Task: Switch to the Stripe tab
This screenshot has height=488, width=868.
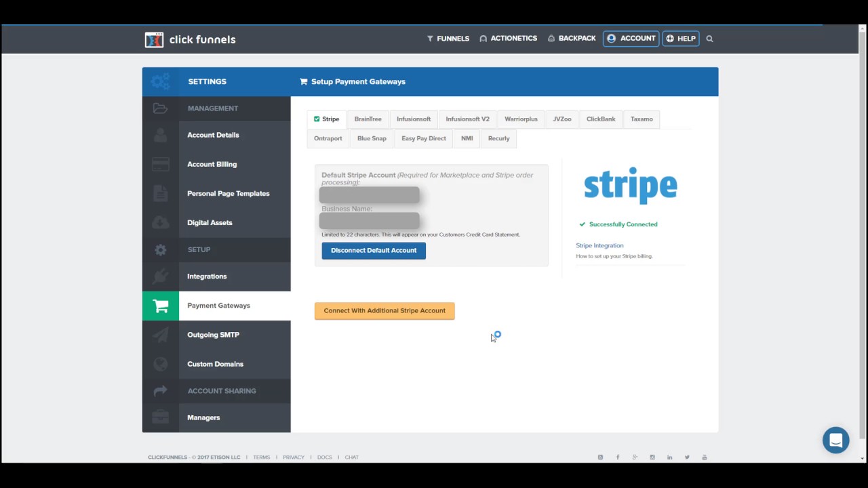Action: (326, 119)
